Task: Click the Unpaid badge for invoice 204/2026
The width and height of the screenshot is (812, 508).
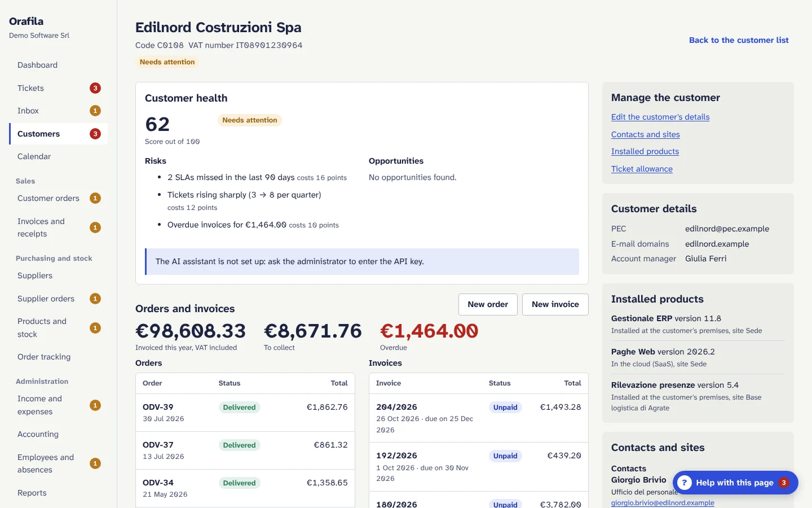Action: [505, 408]
